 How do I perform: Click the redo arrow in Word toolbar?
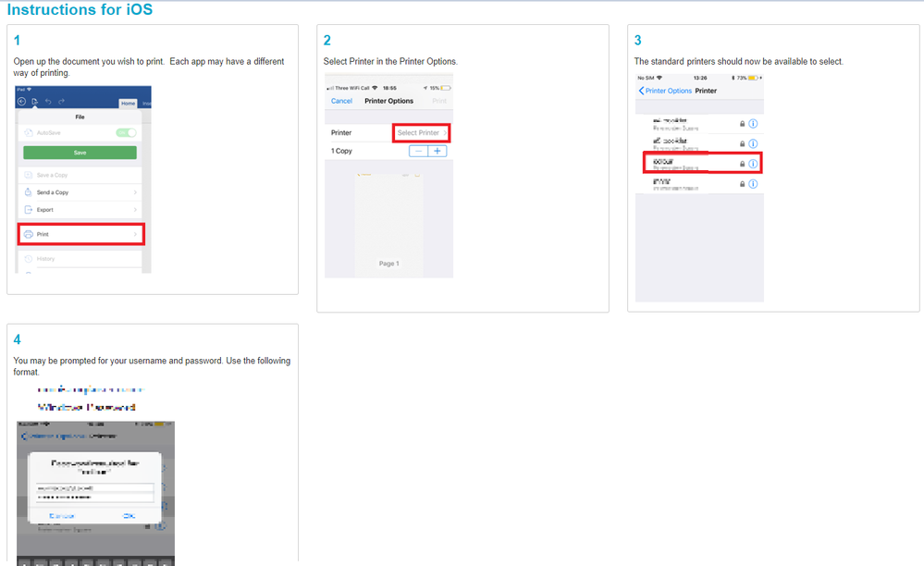[x=61, y=102]
